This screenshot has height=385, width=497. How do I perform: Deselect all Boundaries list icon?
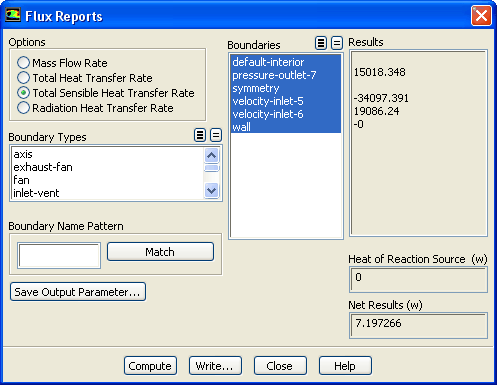[x=337, y=43]
